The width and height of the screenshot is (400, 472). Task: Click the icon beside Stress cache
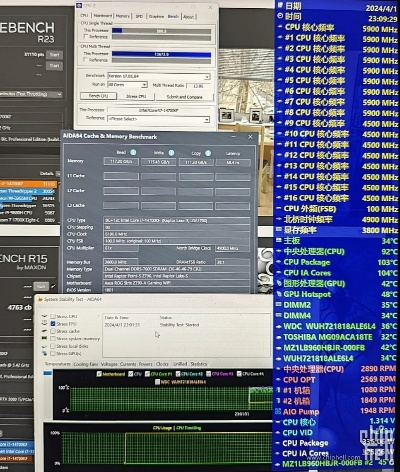45,331
